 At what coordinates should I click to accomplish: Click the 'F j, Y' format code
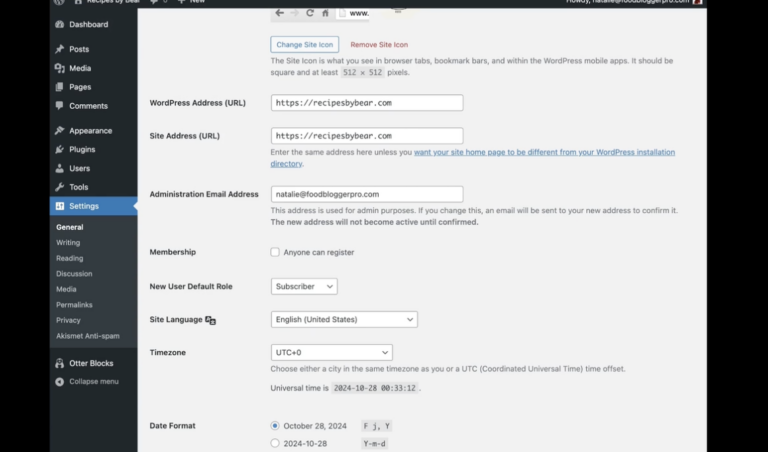point(377,426)
